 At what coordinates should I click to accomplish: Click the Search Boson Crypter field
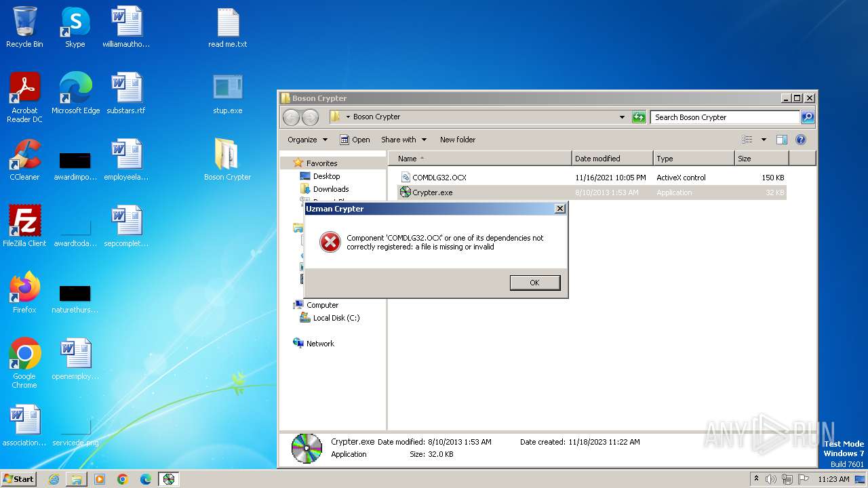point(725,117)
